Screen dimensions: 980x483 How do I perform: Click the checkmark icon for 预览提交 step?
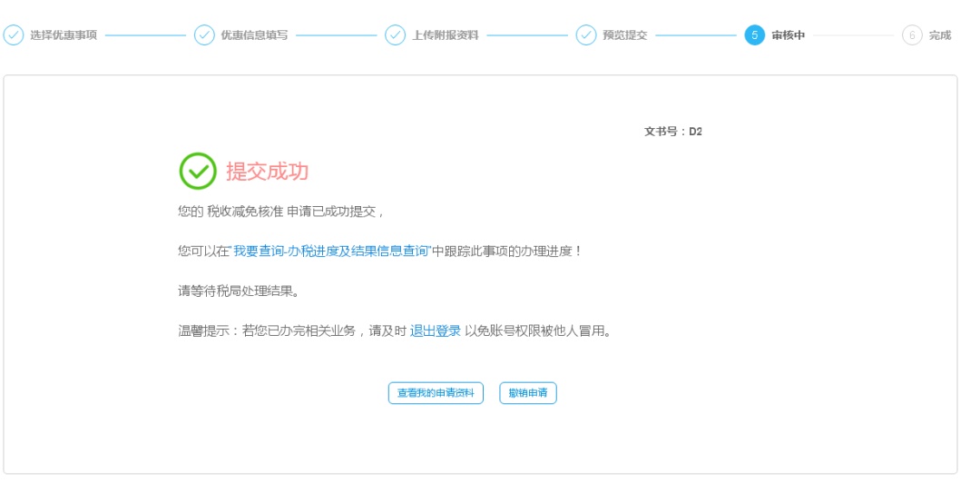click(586, 35)
